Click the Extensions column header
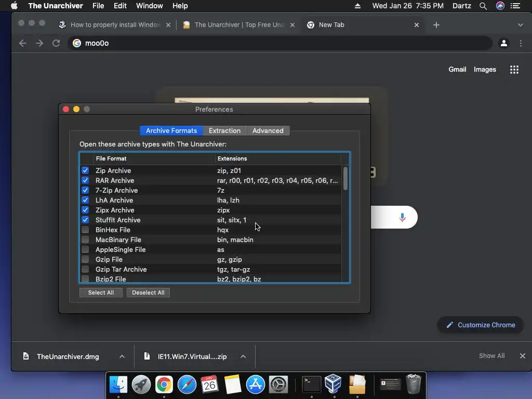The image size is (532, 399). pos(278,158)
